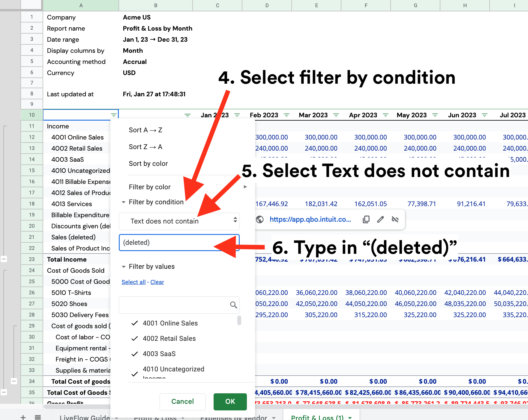The image size is (528, 420).
Task: Choose Sort A → Z
Action: point(145,130)
